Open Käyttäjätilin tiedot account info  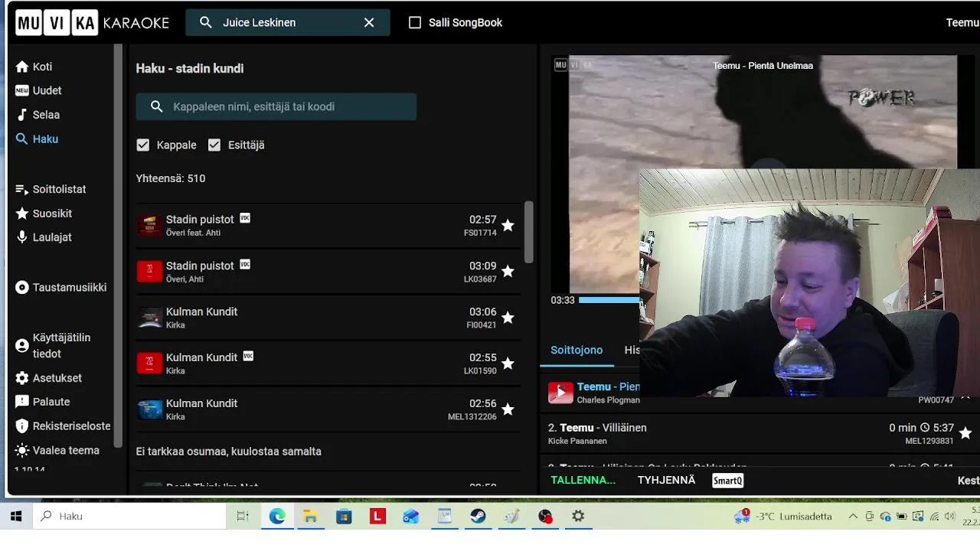[54, 346]
